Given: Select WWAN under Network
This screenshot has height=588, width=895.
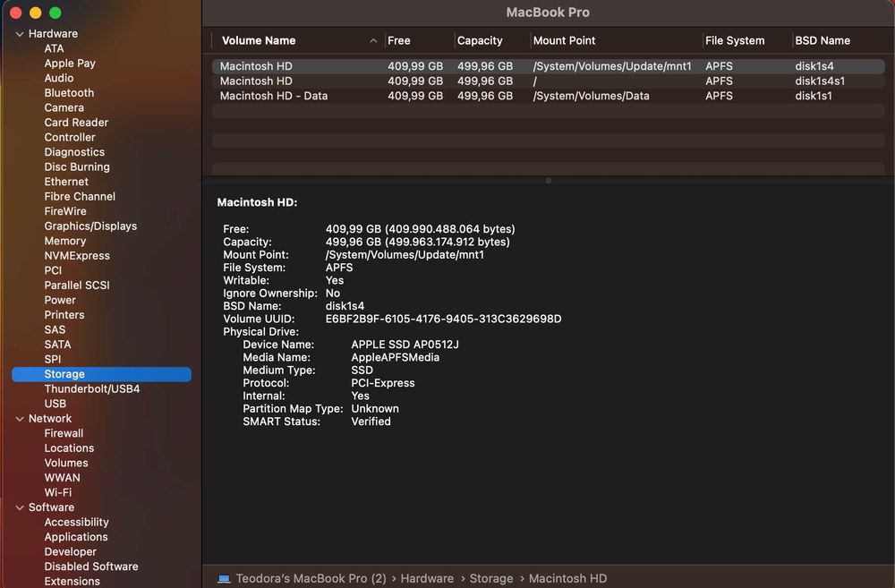Looking at the screenshot, I should pyautogui.click(x=63, y=479).
